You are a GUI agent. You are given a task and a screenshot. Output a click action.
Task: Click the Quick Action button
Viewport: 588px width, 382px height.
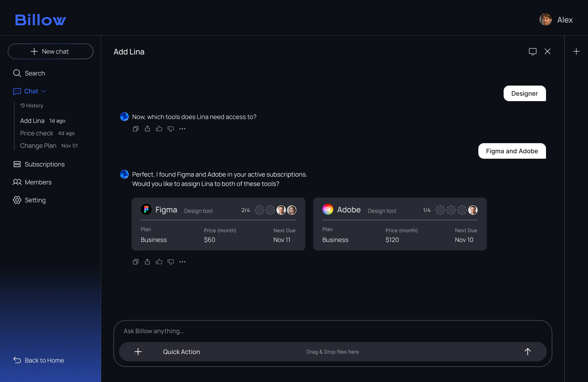tap(181, 352)
